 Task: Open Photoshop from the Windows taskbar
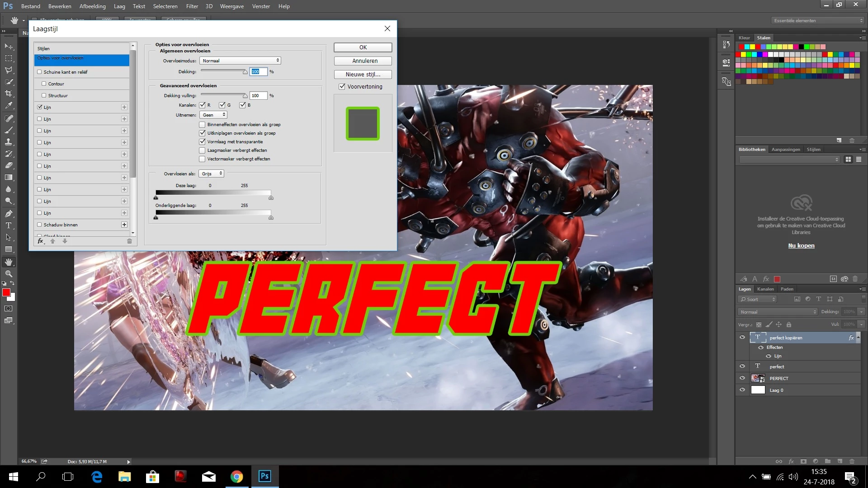pos(264,476)
